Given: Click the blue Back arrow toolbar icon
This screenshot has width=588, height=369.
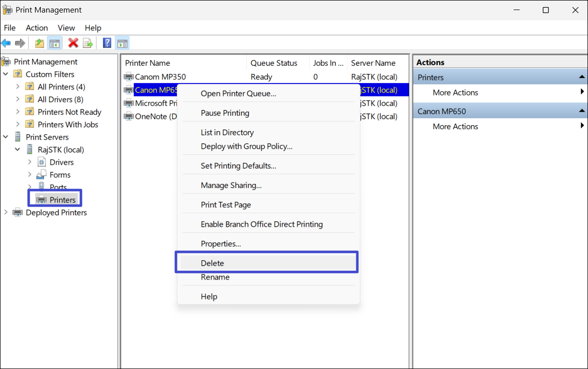Looking at the screenshot, I should pos(6,43).
